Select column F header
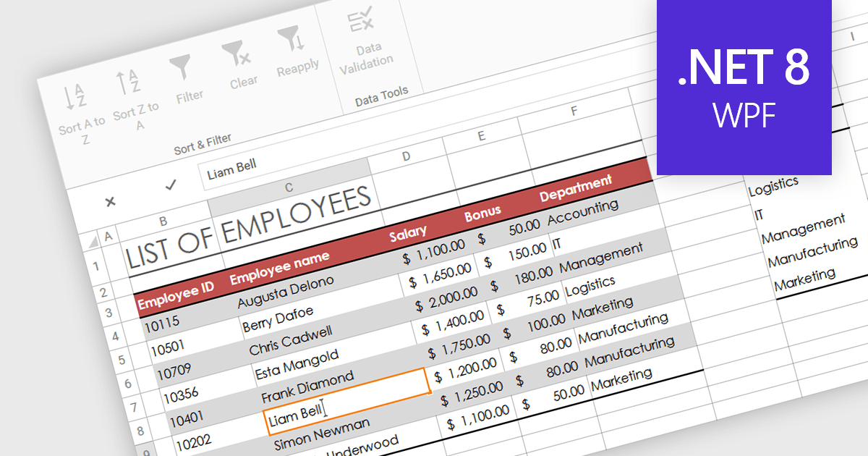The height and width of the screenshot is (456, 868). pyautogui.click(x=574, y=111)
